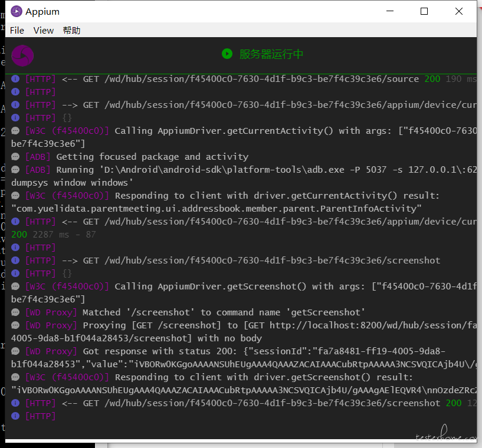This screenshot has width=482, height=448.
Task: Open the 帮助 menu
Action: pos(71,31)
